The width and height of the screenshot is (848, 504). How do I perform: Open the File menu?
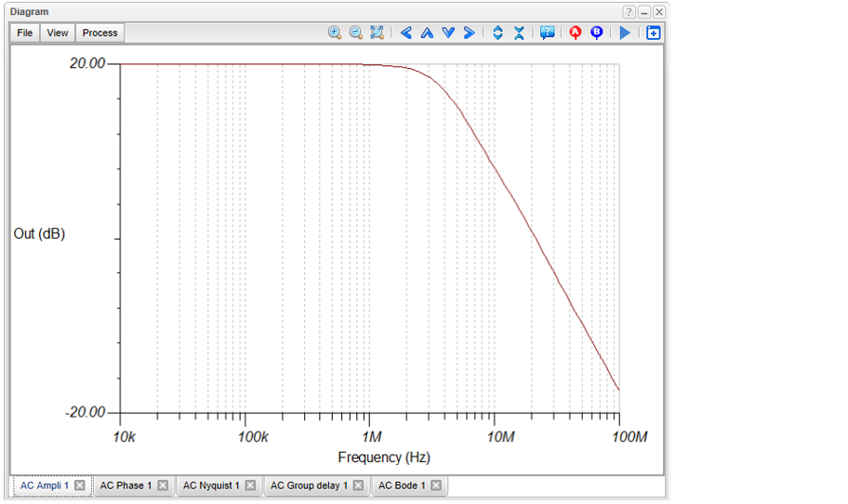(25, 33)
